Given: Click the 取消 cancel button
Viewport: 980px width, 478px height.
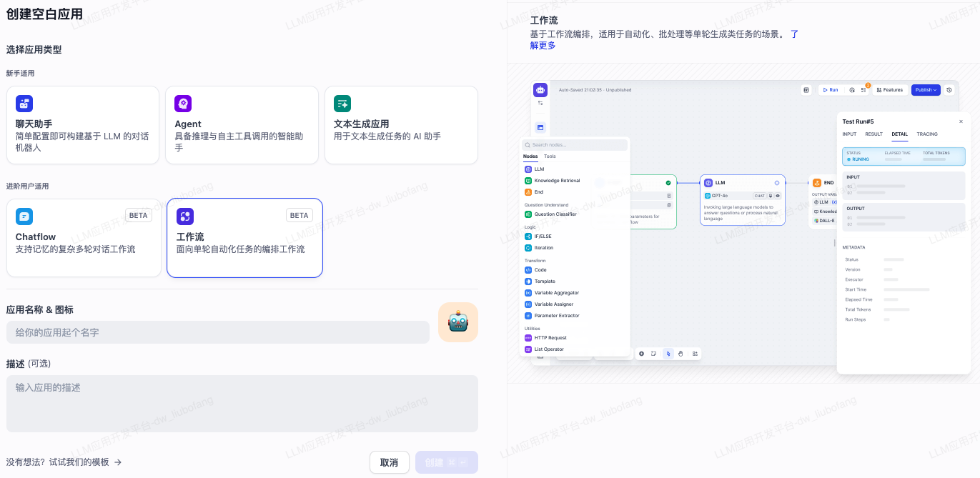Looking at the screenshot, I should pos(390,462).
